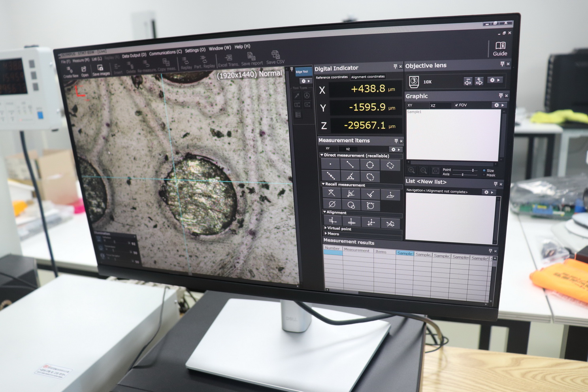
Task: Select the Point measurement tool
Action: tap(330, 164)
